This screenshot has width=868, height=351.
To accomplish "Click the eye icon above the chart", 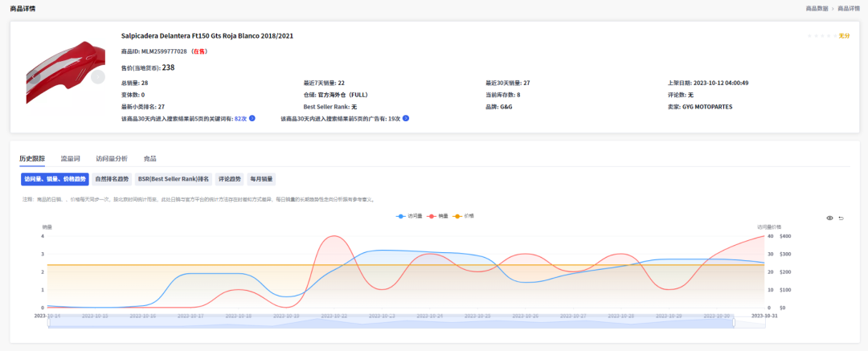I will (829, 218).
